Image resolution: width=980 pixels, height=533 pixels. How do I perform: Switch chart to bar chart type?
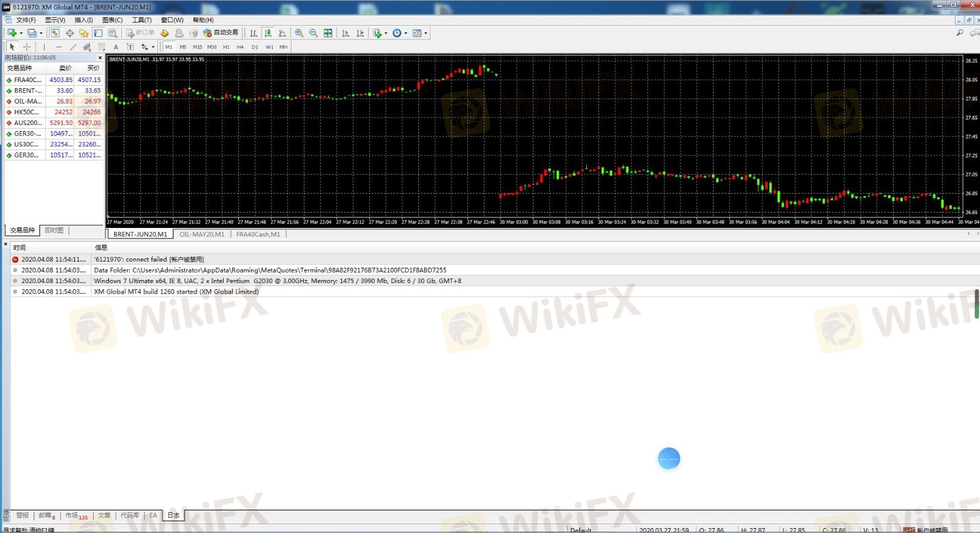[254, 33]
